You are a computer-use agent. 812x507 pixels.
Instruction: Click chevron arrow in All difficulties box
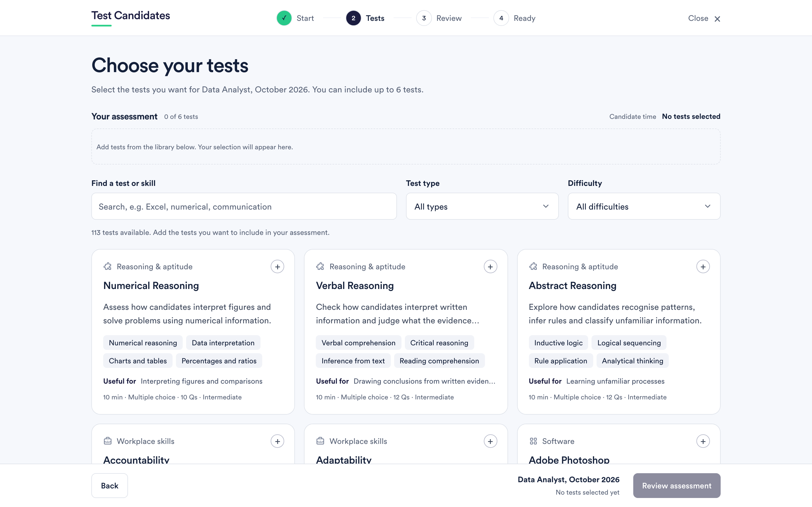(x=707, y=206)
